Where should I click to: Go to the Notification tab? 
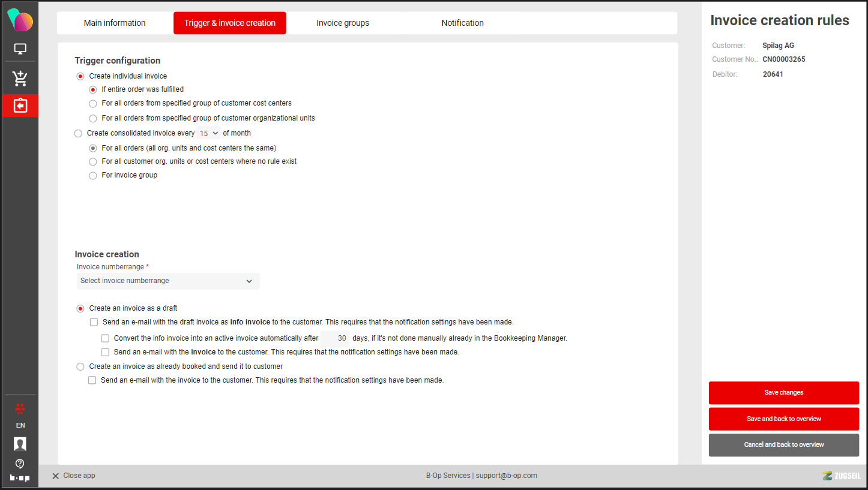click(x=462, y=23)
